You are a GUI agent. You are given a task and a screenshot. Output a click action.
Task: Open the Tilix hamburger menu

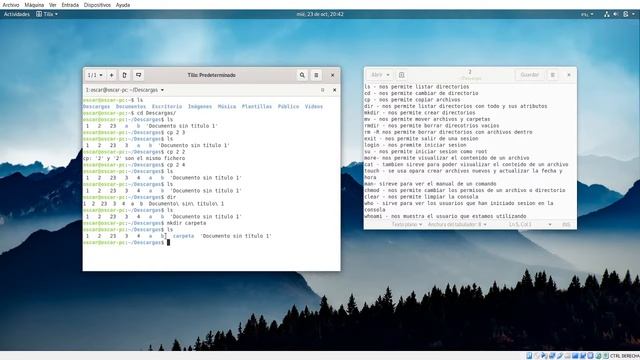point(316,75)
